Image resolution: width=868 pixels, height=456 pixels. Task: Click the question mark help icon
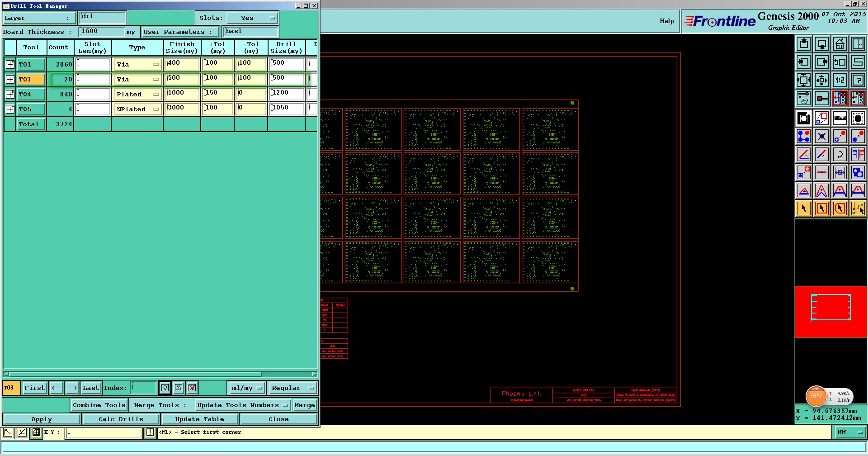[x=858, y=81]
